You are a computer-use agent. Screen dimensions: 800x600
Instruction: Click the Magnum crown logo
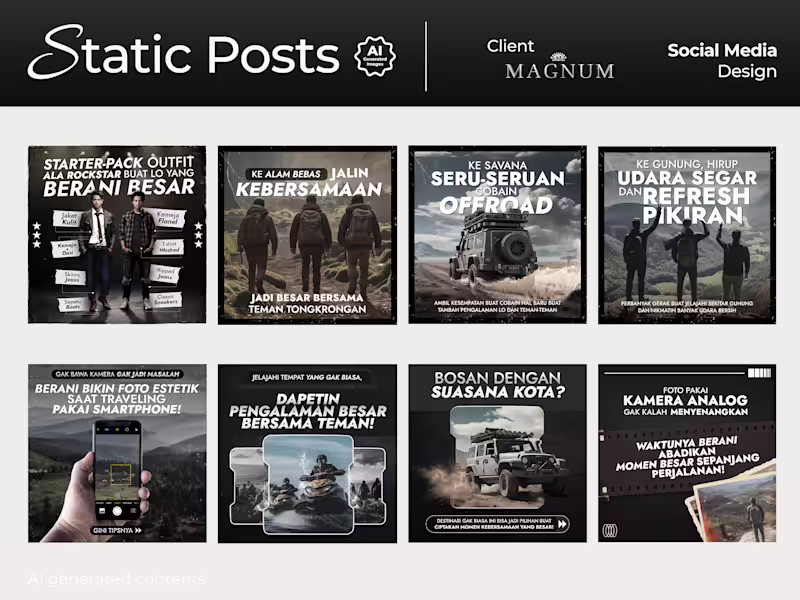559,56
